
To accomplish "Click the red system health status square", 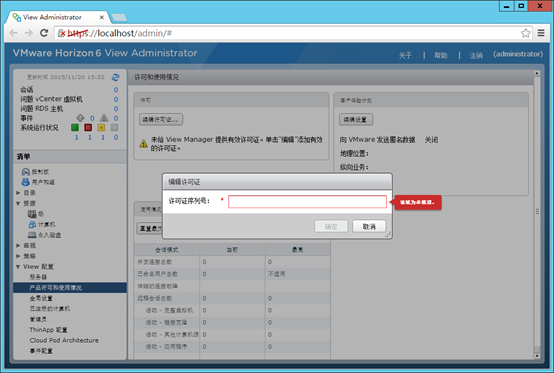I will point(88,128).
